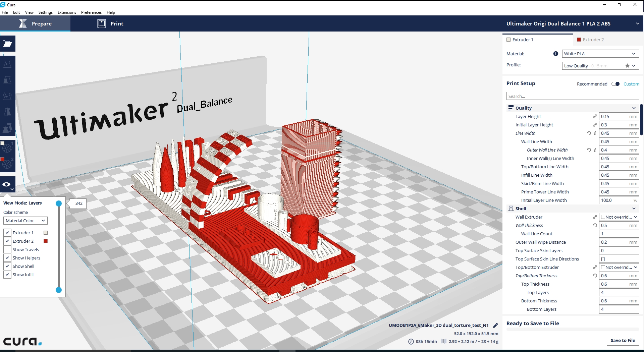Open the Material Color scheme dropdown
The height and width of the screenshot is (352, 644).
coord(25,221)
